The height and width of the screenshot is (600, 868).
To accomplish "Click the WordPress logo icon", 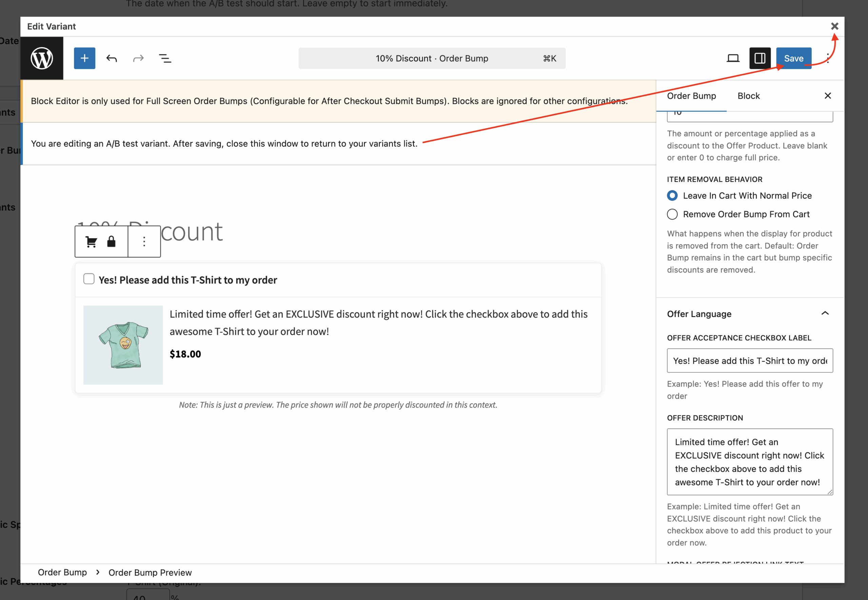I will click(41, 58).
